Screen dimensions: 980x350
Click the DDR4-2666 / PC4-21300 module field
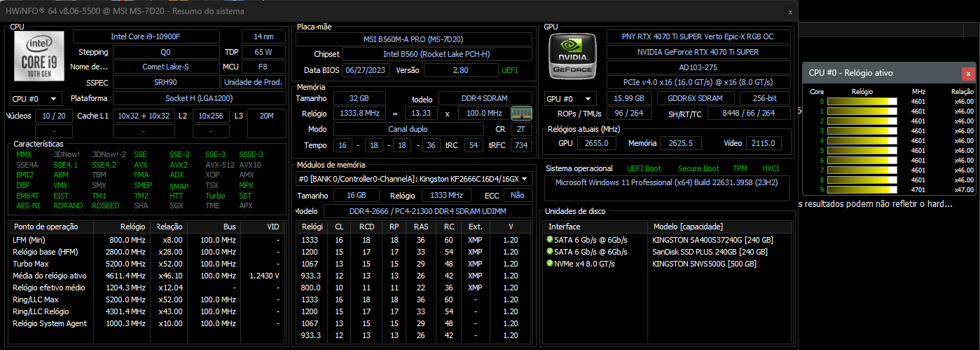click(428, 212)
